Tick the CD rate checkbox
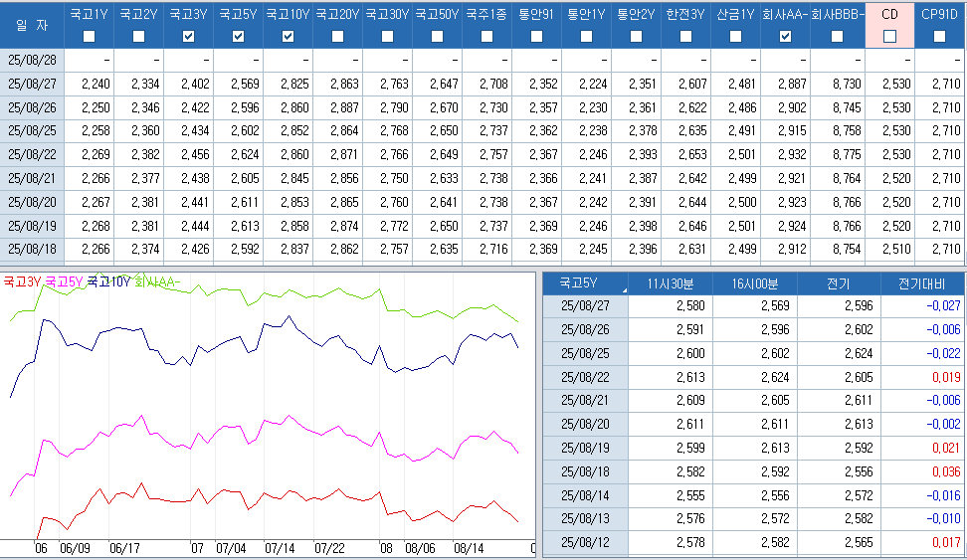This screenshot has width=967, height=560. pos(889,37)
